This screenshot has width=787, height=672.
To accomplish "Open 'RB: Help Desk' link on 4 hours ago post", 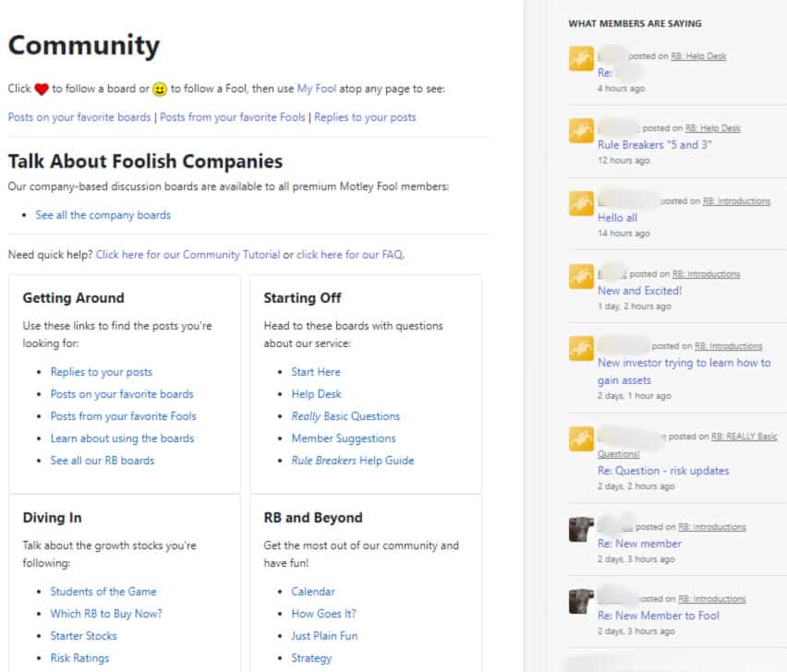I will (x=698, y=56).
